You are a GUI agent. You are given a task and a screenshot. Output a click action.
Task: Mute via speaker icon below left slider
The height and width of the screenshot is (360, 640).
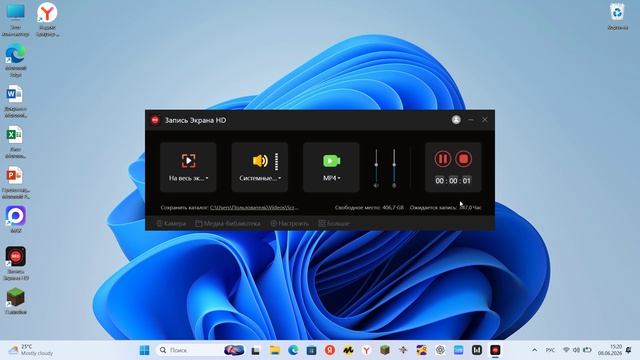[376, 186]
